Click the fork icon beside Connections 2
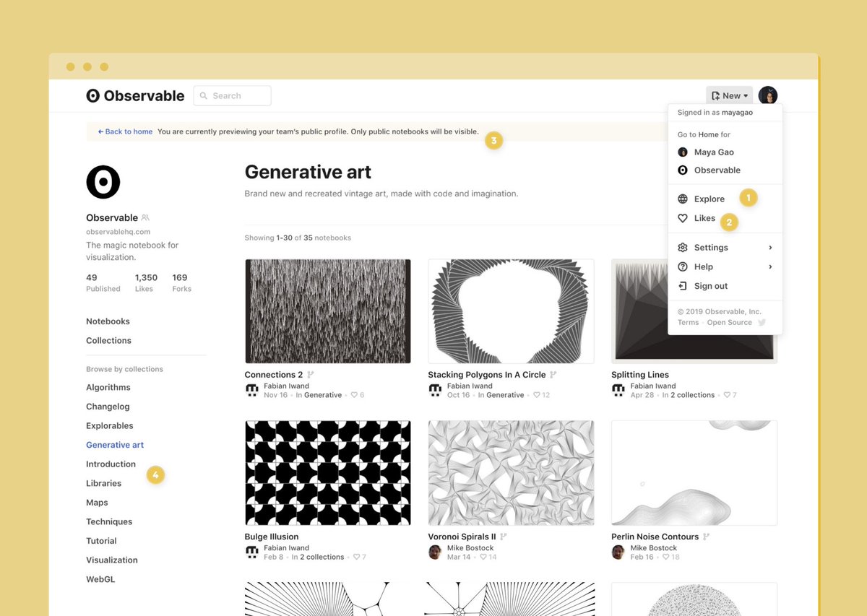Image resolution: width=867 pixels, height=616 pixels. [x=311, y=375]
